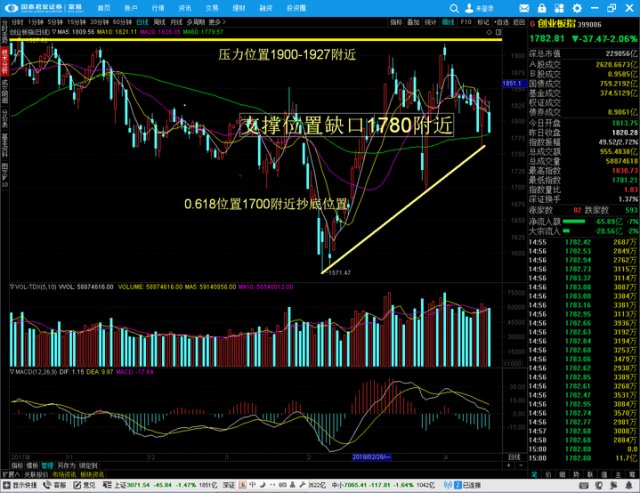Viewport: 640px width, 493px height.
Task: Click the diamond icon above the chart
Action: pyautogui.click(x=489, y=32)
